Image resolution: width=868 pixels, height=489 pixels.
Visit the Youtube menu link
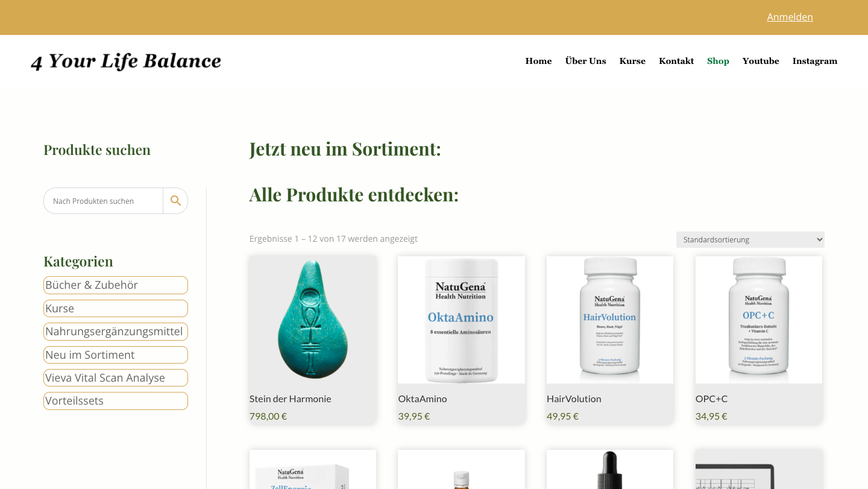[x=761, y=61]
